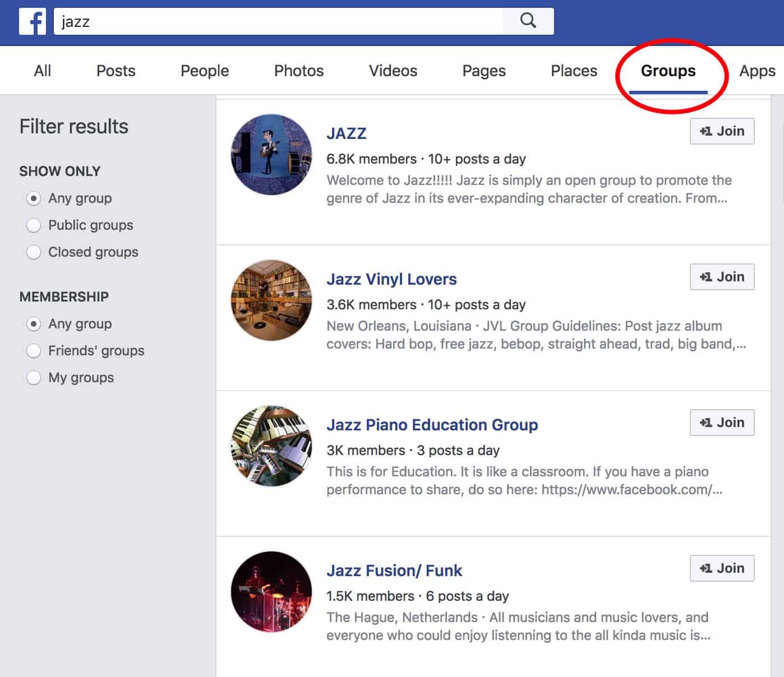Click the '3.6K members · 10+ posts a day' text
The width and height of the screenshot is (784, 677).
[426, 305]
